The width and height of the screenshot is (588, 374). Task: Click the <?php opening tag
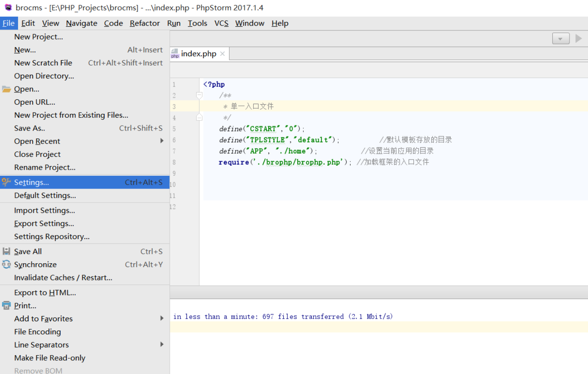coord(214,84)
